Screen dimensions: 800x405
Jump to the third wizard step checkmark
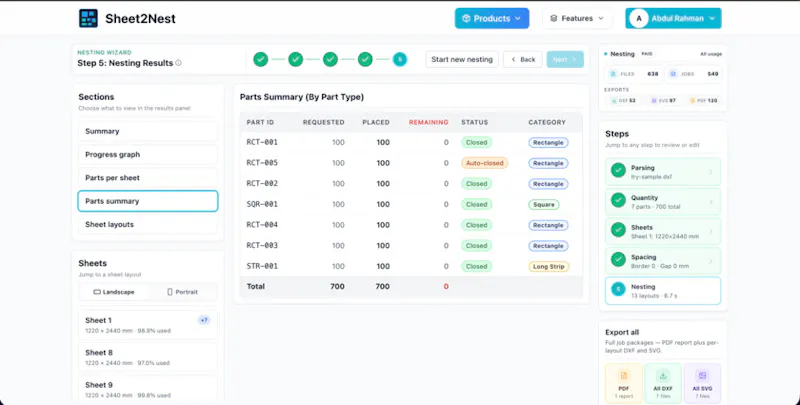(330, 59)
